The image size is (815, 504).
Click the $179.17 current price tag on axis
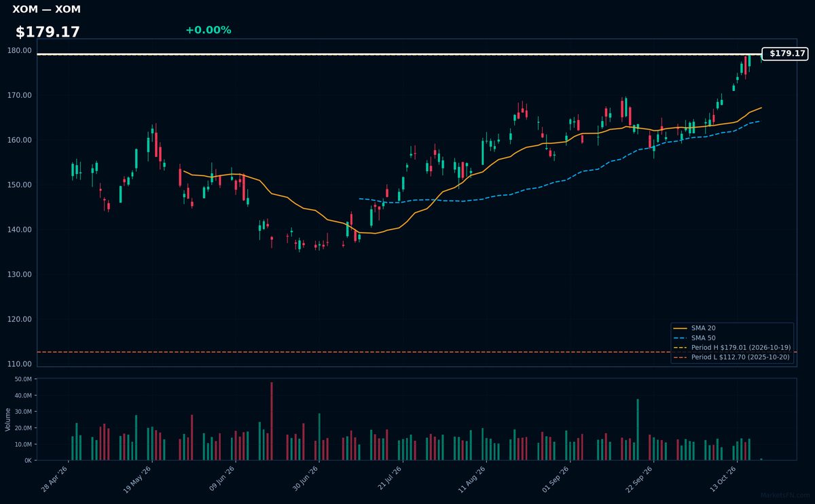tap(785, 53)
